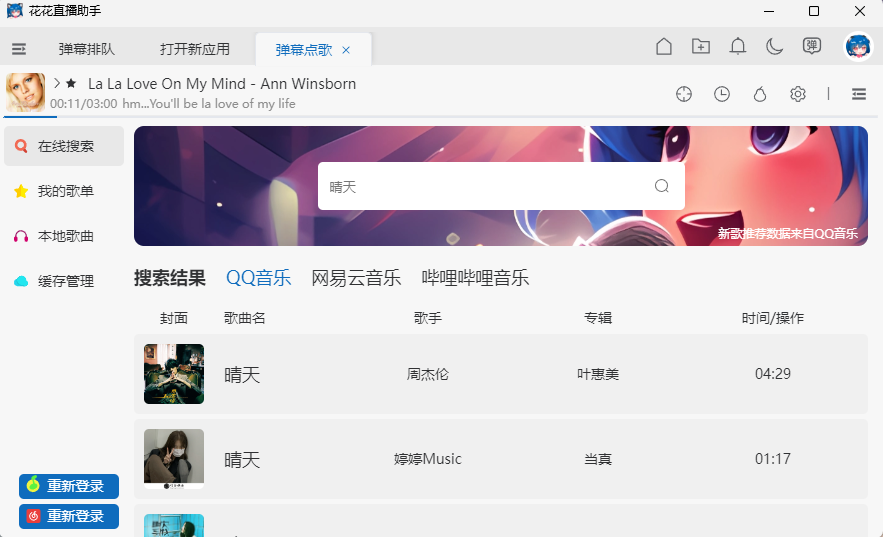Open 缓存管理 in sidebar

[64, 281]
